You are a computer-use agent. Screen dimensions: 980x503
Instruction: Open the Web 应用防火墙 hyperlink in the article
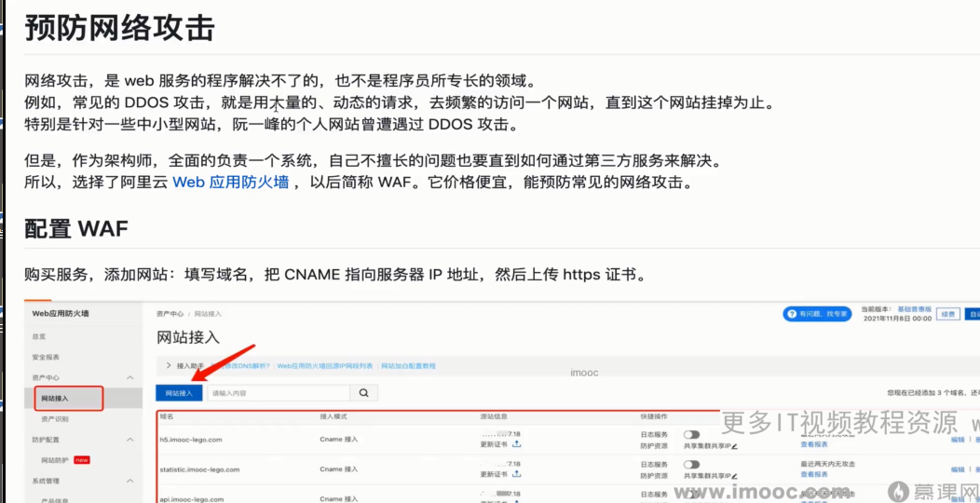[x=231, y=184]
